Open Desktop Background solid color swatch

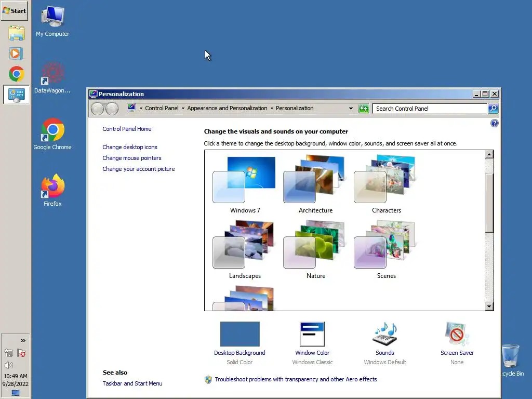240,334
